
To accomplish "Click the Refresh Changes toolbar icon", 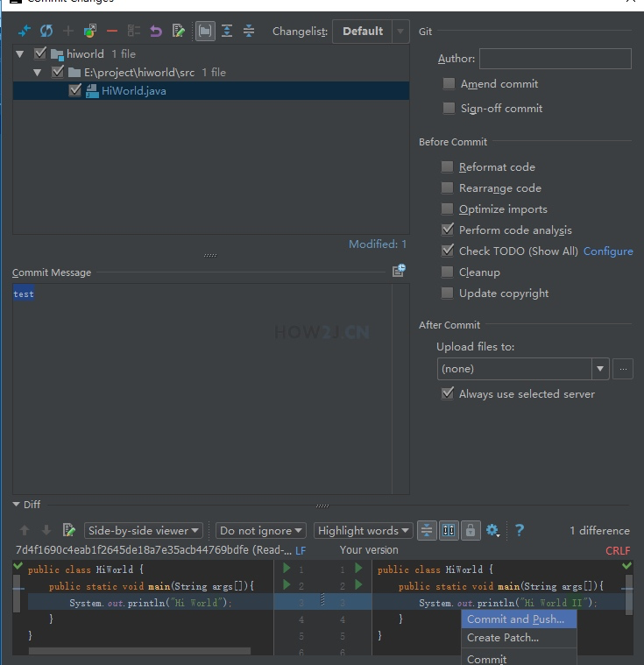I will point(46,31).
